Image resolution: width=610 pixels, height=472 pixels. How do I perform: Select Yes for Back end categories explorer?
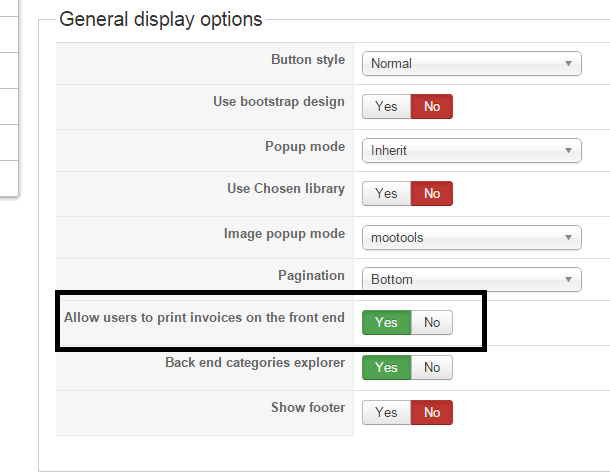[x=386, y=367]
